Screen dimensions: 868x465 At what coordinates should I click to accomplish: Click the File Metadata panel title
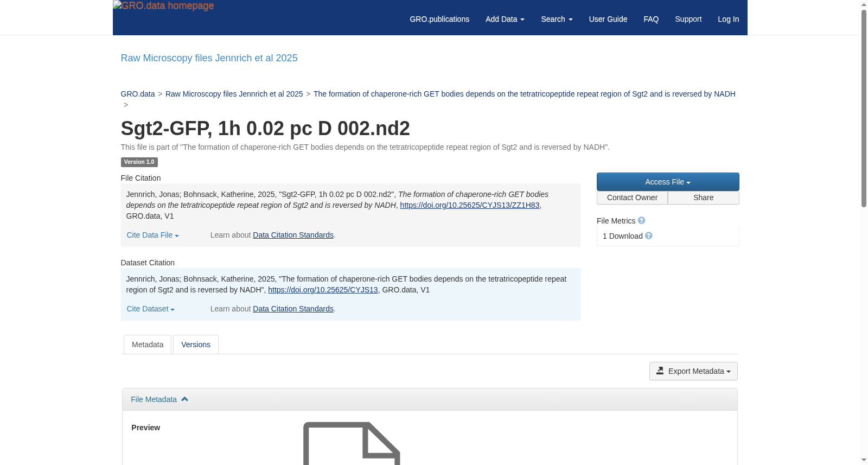[x=154, y=399]
